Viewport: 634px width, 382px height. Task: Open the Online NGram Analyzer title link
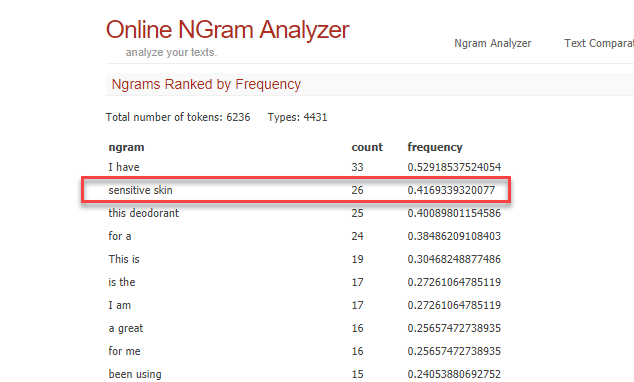point(228,30)
